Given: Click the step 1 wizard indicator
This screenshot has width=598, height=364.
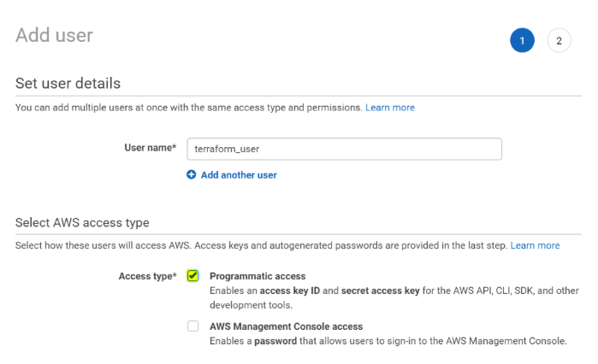Looking at the screenshot, I should (522, 40).
